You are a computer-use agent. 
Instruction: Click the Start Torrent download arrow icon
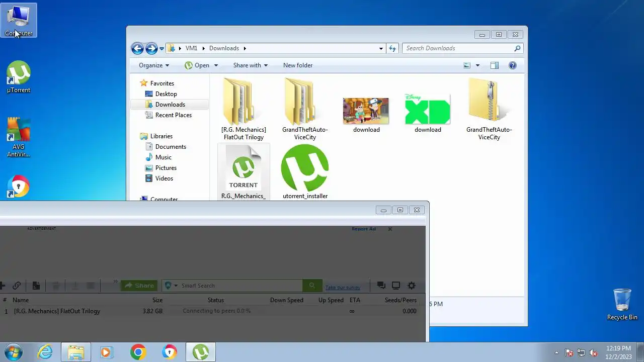[x=75, y=286]
